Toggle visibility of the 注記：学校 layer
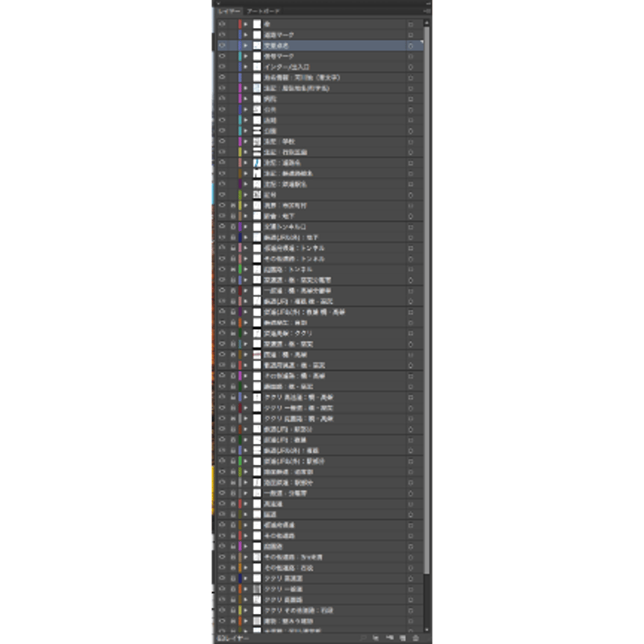The image size is (644, 644). coord(222,141)
